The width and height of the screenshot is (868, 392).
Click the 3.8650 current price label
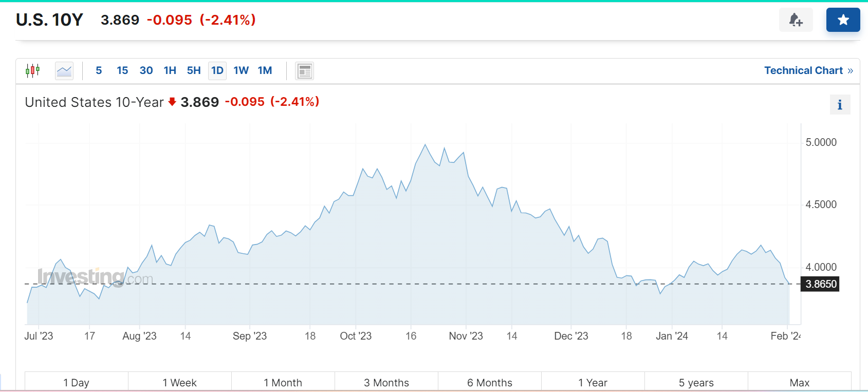click(820, 284)
